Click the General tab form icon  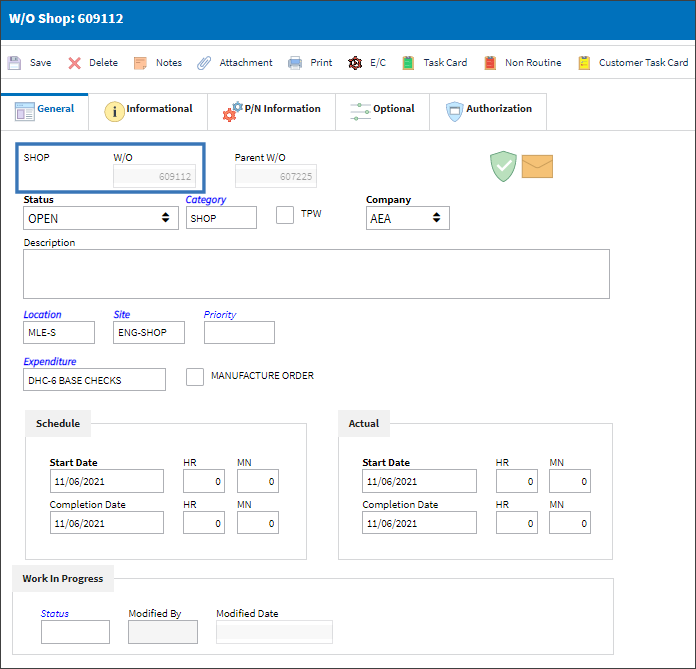click(24, 111)
